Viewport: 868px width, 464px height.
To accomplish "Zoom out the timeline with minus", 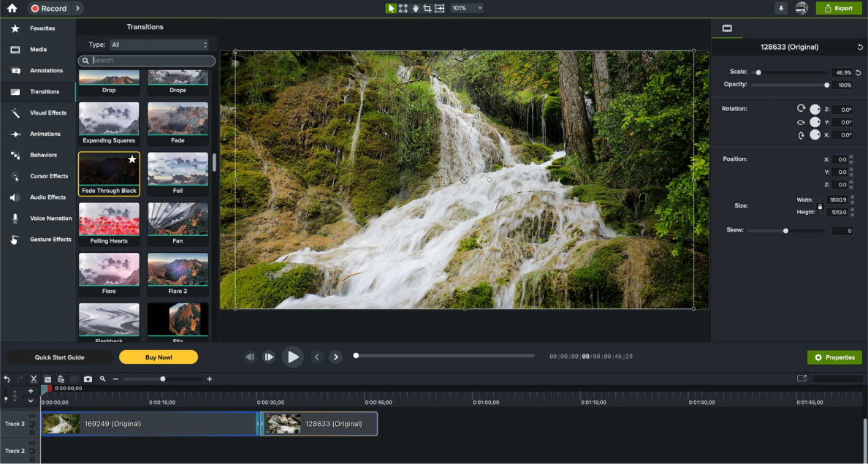I will tap(115, 379).
